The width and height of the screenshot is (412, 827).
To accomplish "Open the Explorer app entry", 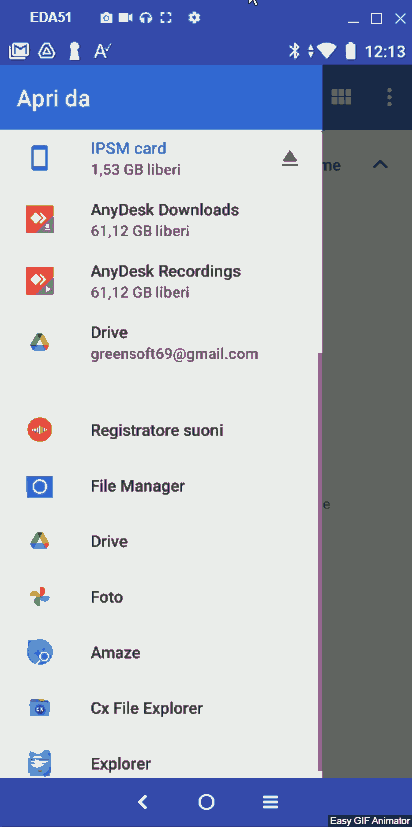I will tap(161, 764).
